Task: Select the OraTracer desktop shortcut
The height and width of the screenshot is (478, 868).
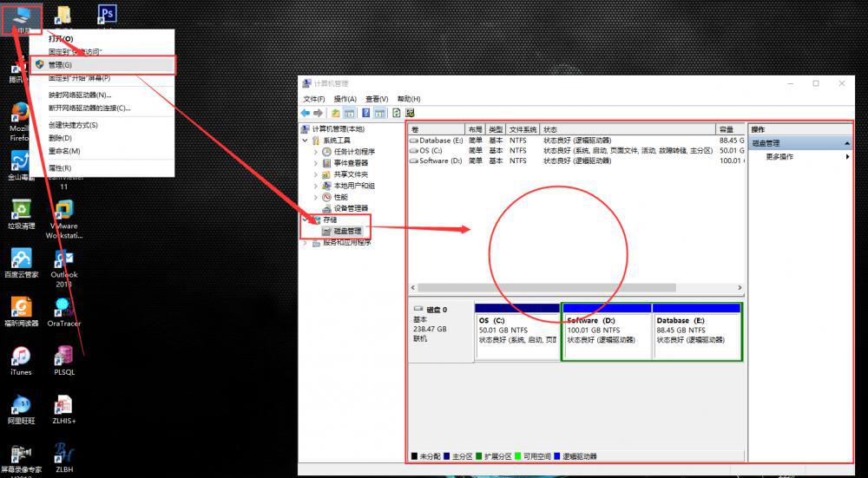Action: [64, 312]
